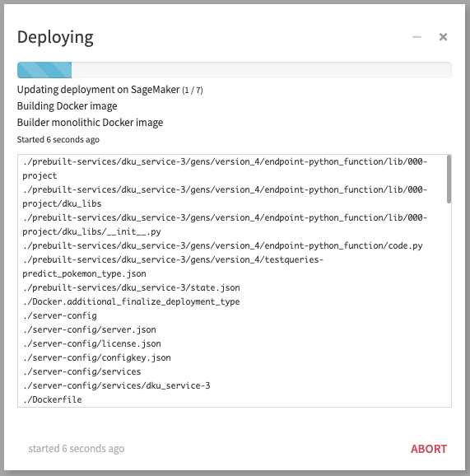Abort the deployment
The image size is (470, 476).
[428, 449]
